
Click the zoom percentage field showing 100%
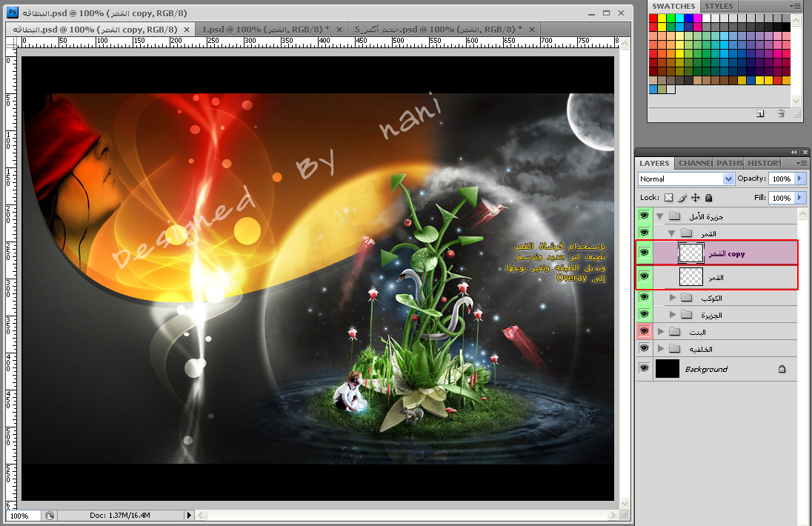coord(23,516)
